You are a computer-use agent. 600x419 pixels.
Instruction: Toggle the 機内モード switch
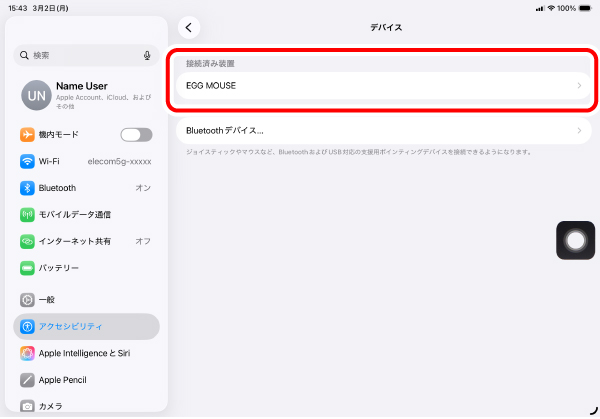pos(136,135)
